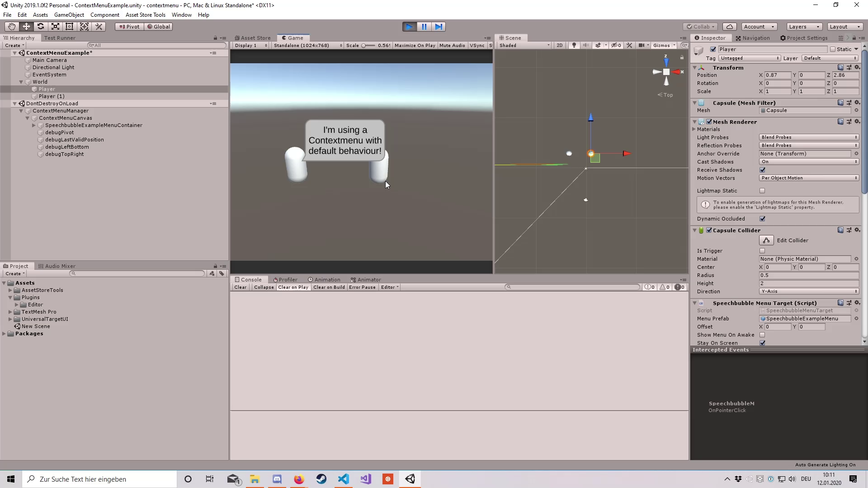Disable the Mesh Renderer component checkbox

(709, 122)
